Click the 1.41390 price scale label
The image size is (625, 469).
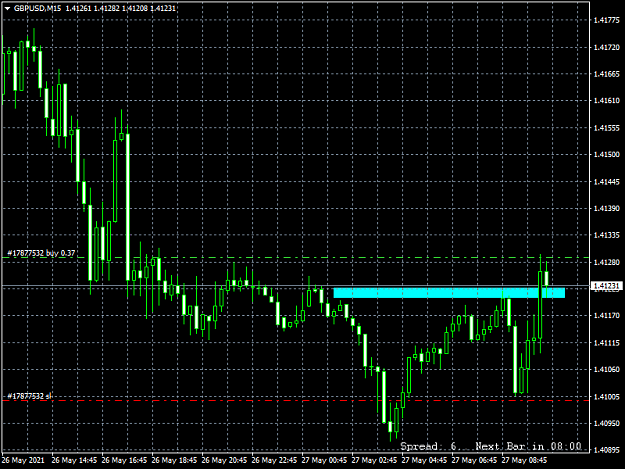pyautogui.click(x=606, y=208)
